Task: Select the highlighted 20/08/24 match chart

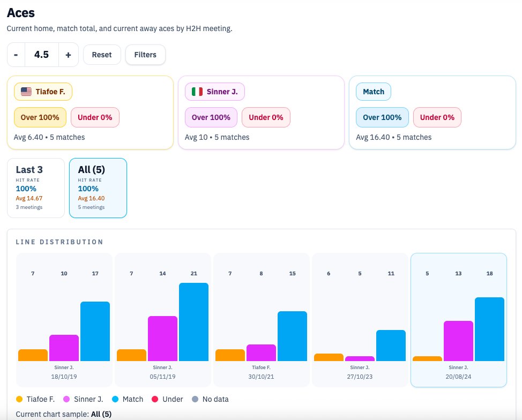Action: [x=458, y=319]
